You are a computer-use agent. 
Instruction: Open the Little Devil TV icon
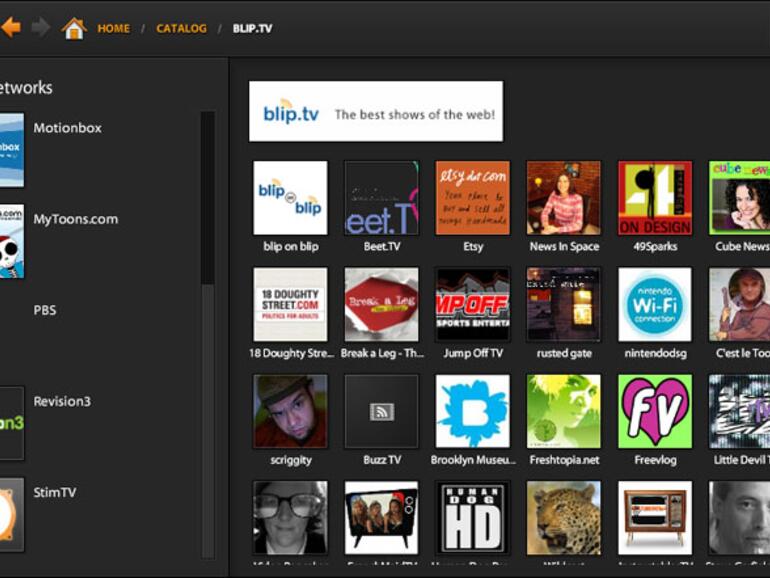[x=740, y=412]
